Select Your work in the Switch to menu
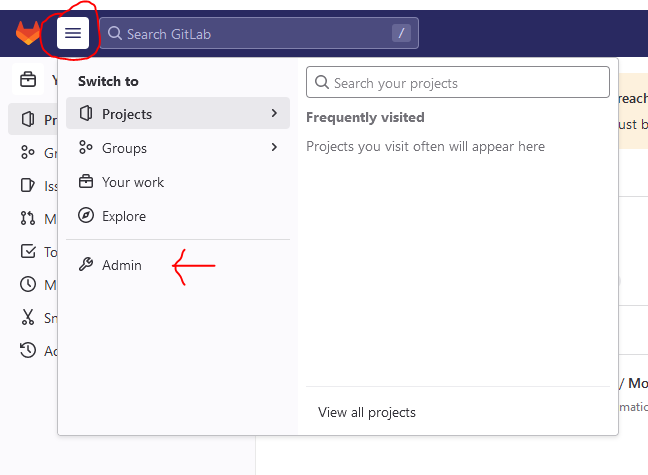Screen dimensions: 648x475 coord(132,182)
